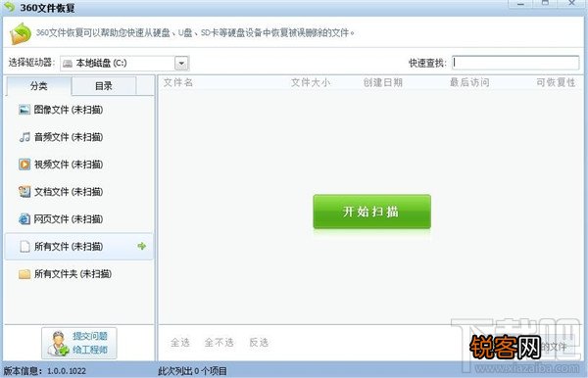
Task: Sort by the 文件大小 column header
Action: (x=311, y=82)
